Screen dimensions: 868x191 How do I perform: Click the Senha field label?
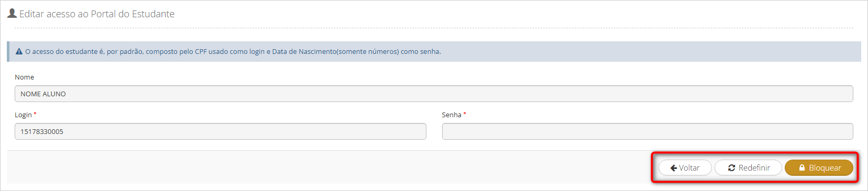click(x=452, y=115)
